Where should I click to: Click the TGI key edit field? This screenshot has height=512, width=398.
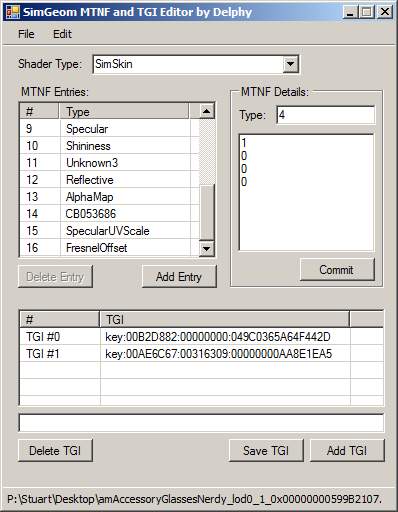201,423
